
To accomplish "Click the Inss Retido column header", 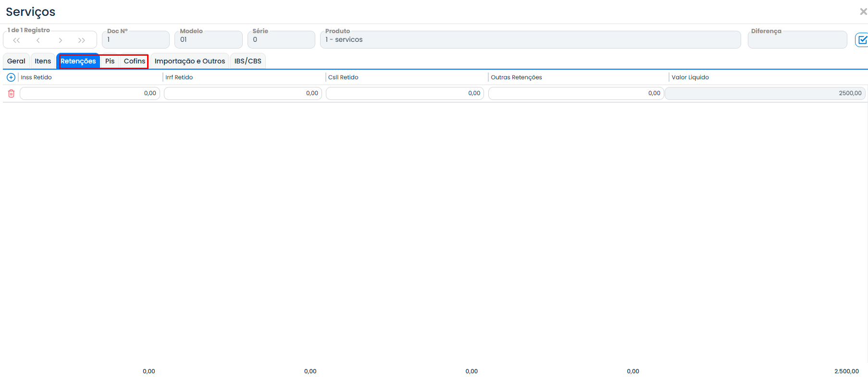I will point(36,77).
